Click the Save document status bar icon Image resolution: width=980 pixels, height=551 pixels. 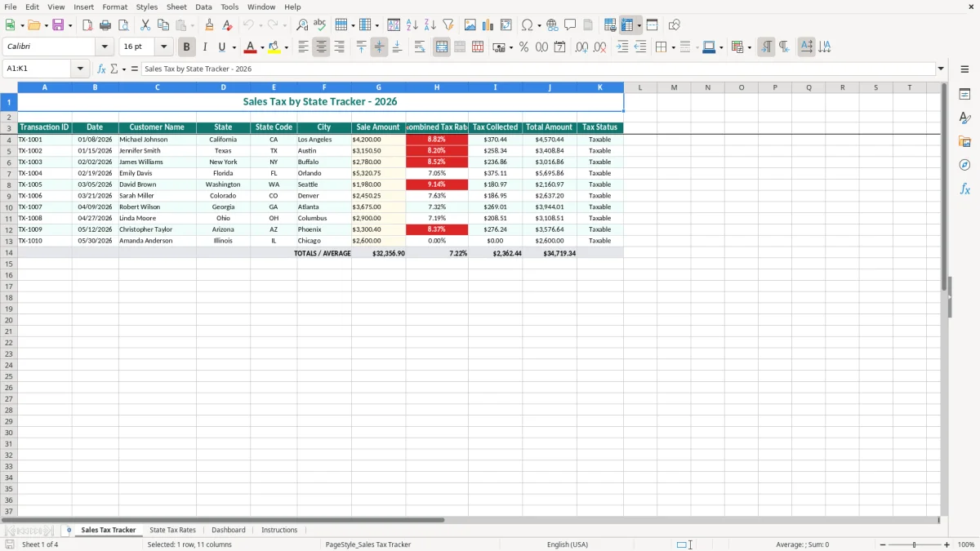(x=10, y=544)
